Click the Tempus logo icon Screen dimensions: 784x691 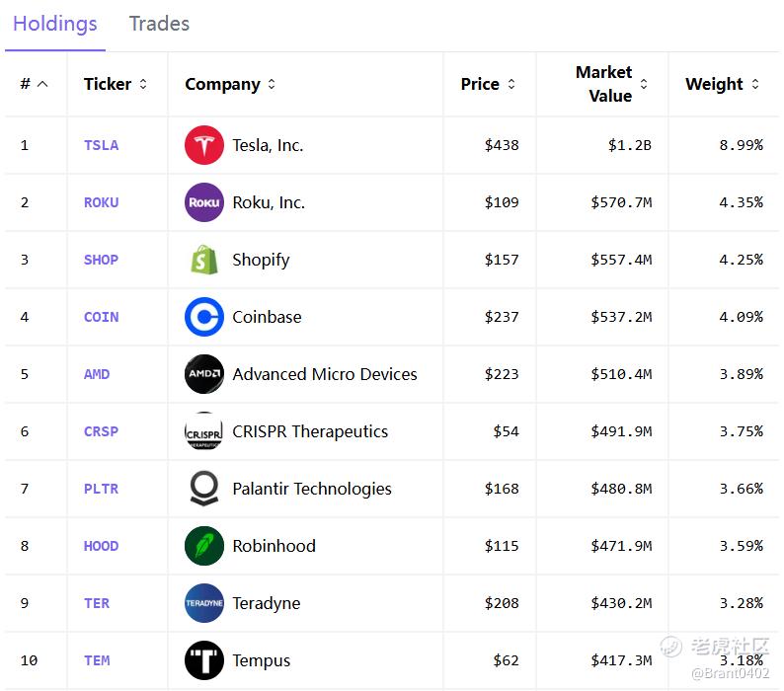(x=204, y=660)
